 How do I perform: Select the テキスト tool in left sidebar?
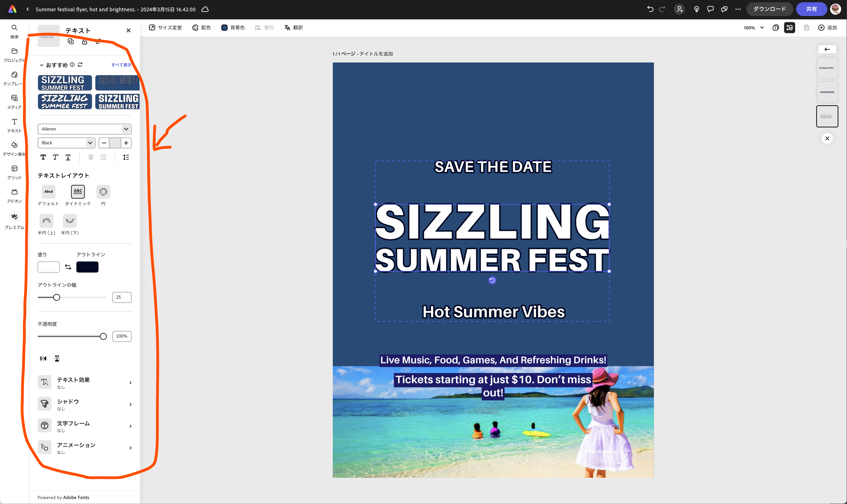pyautogui.click(x=14, y=125)
